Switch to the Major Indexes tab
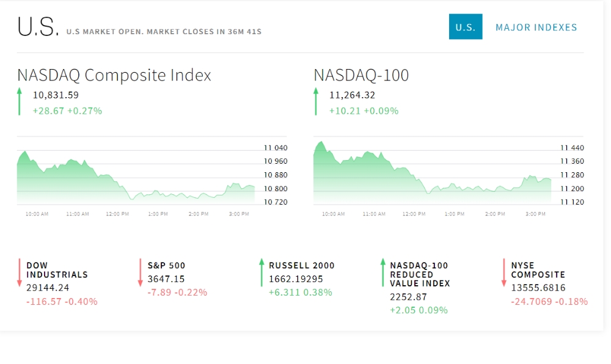The image size is (611, 364). point(536,27)
